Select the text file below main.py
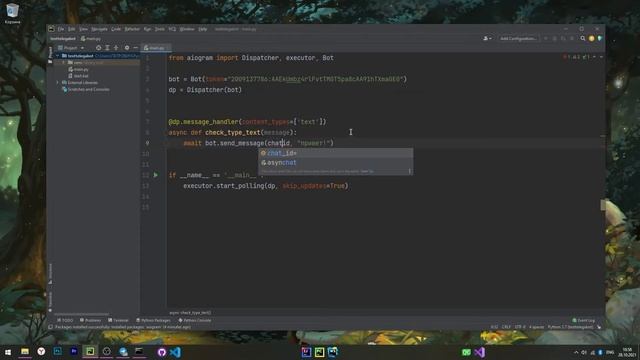 point(78,76)
